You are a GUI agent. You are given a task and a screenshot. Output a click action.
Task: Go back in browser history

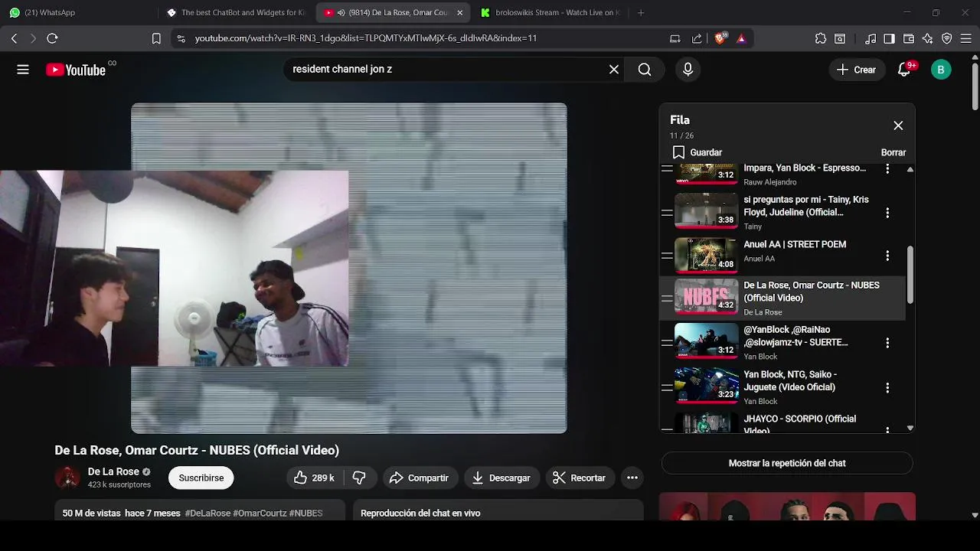pos(14,38)
